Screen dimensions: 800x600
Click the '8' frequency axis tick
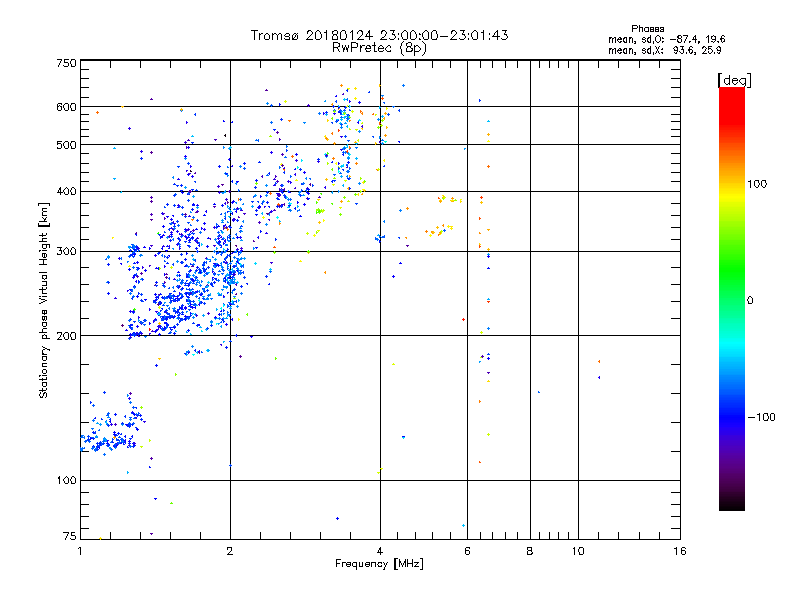point(530,551)
